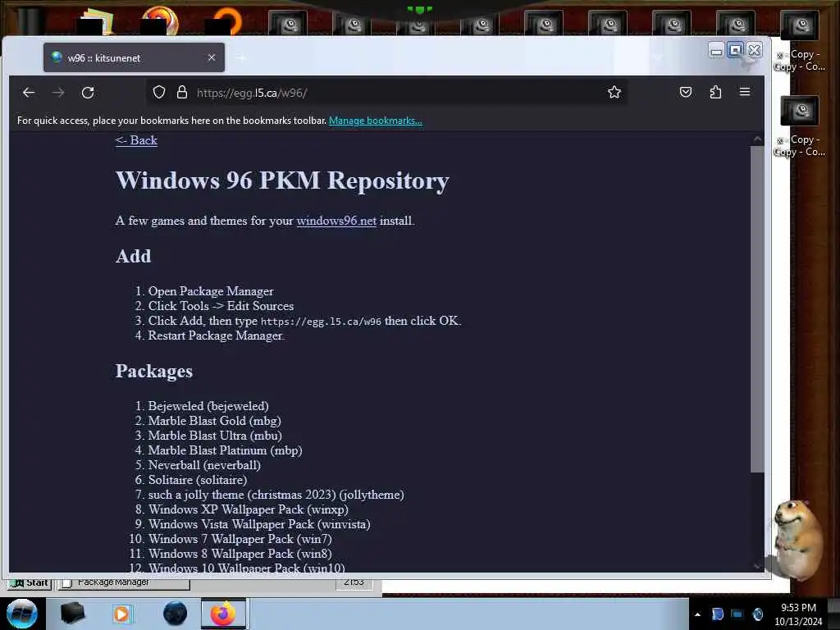Open a new tab with the plus button
840x630 pixels.
[242, 57]
